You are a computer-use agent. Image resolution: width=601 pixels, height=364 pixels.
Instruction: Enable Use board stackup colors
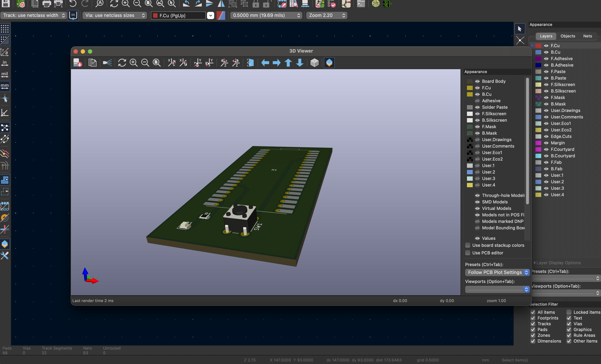point(468,245)
